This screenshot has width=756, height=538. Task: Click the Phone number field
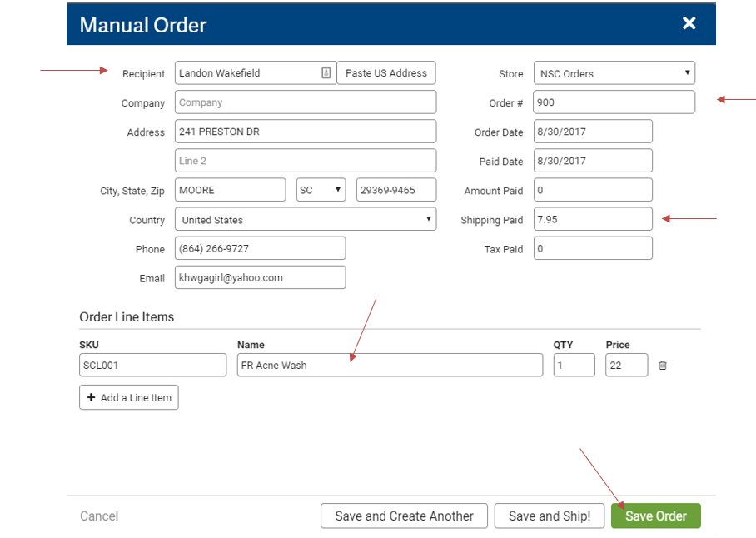261,248
